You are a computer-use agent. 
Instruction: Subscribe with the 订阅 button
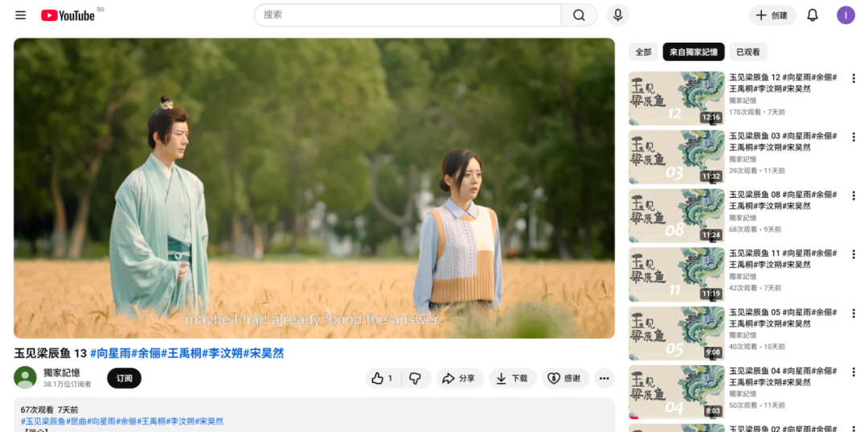[x=124, y=378]
